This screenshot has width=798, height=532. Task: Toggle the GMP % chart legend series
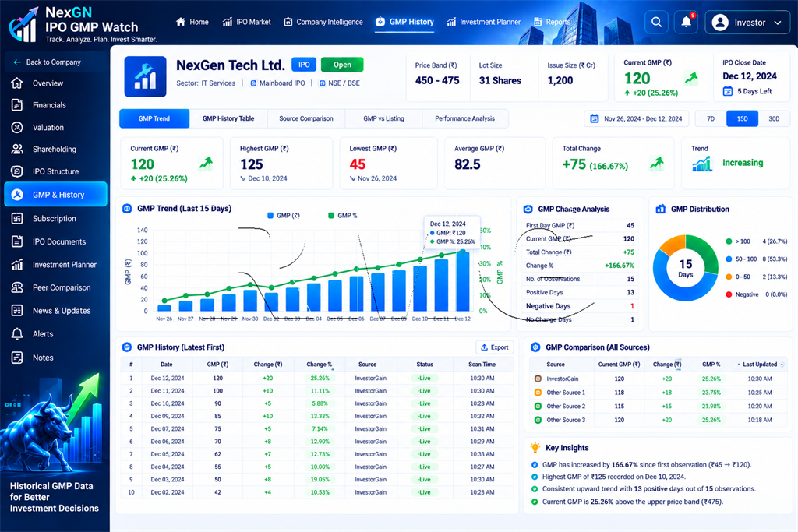click(343, 216)
